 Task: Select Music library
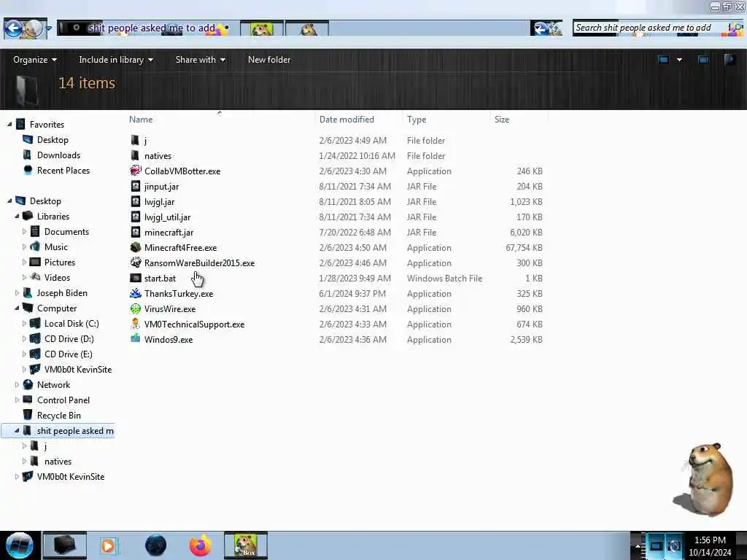coord(55,246)
